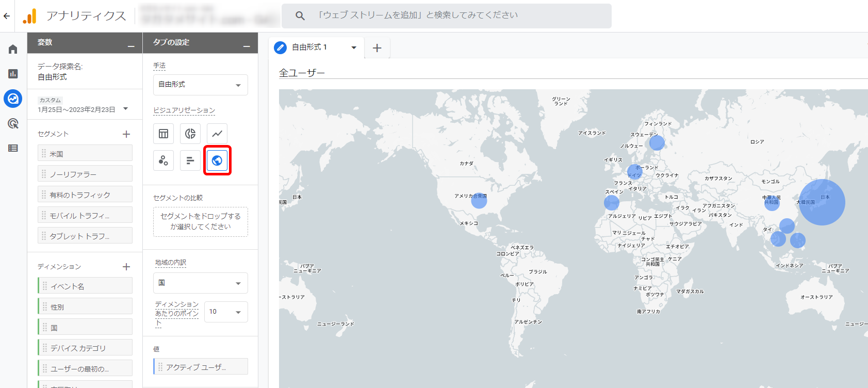The image size is (868, 388).
Task: Click the 米国 segment
Action: pyautogui.click(x=85, y=154)
